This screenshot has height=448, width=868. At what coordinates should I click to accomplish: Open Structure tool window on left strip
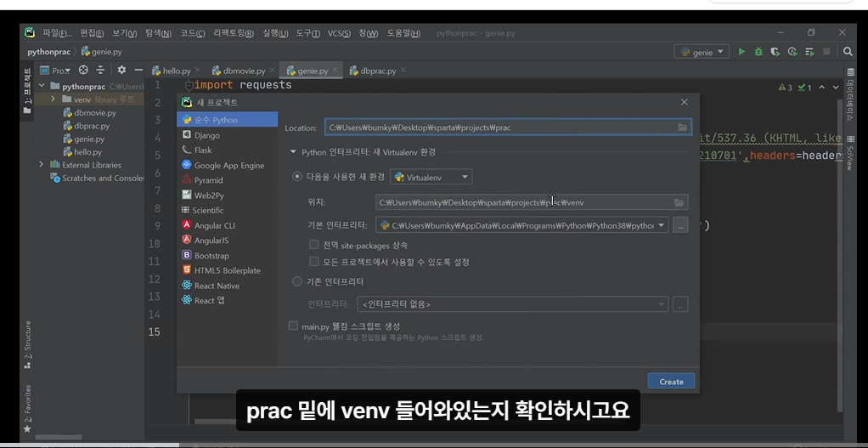[28, 344]
